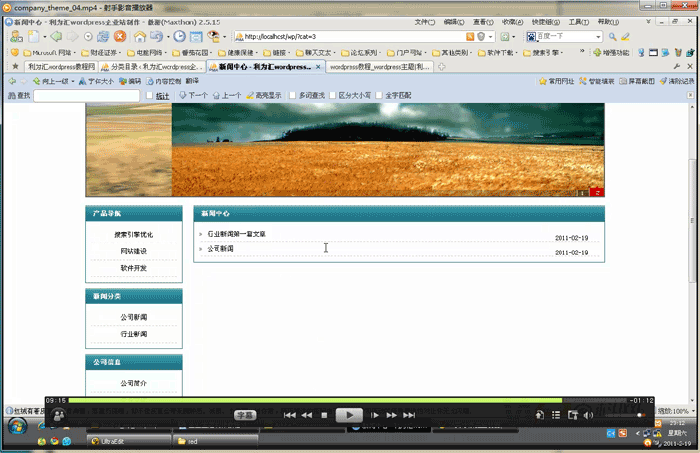Mute the player via speaker icon

(x=588, y=416)
